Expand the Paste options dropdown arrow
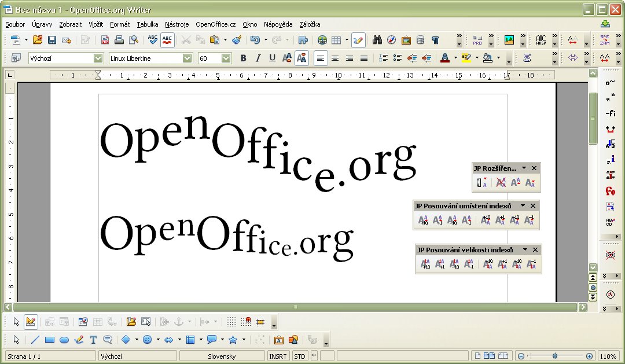625x364 pixels. (225, 40)
